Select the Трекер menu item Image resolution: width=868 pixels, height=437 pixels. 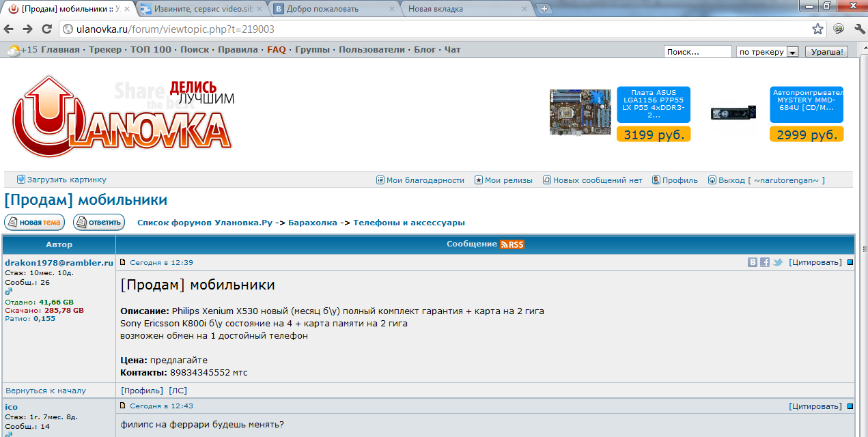tap(104, 49)
